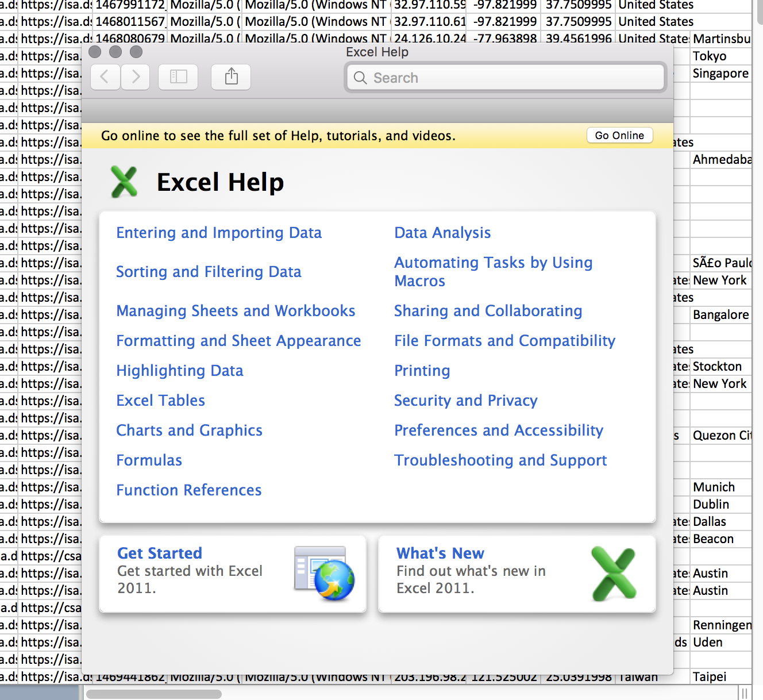Click the magnifier icon in Search field

click(360, 78)
